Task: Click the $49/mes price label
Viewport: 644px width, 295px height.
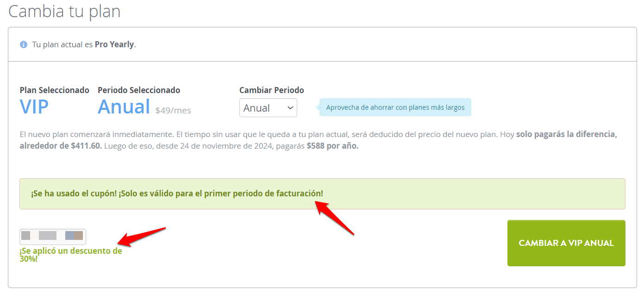Action: (x=173, y=111)
